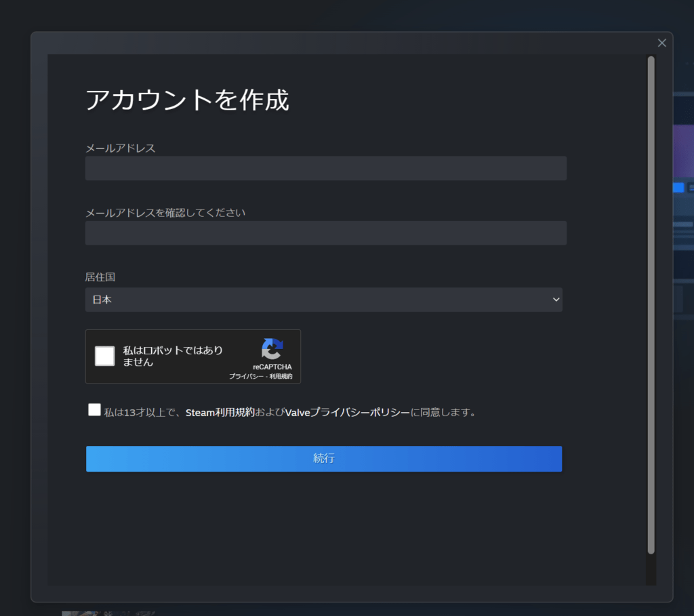The image size is (694, 616).
Task: Open the Valveプライバシーポリシー link
Action: (x=348, y=413)
